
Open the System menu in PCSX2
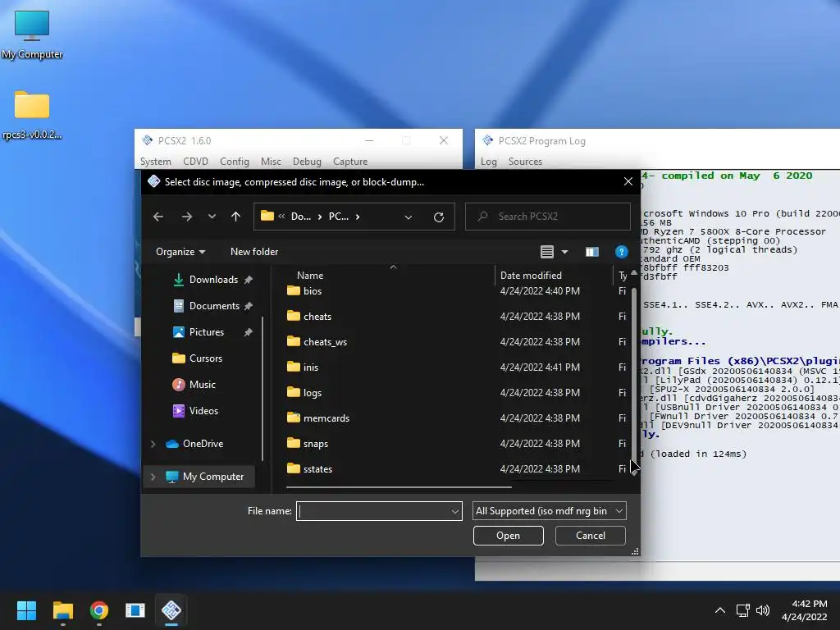click(x=155, y=162)
